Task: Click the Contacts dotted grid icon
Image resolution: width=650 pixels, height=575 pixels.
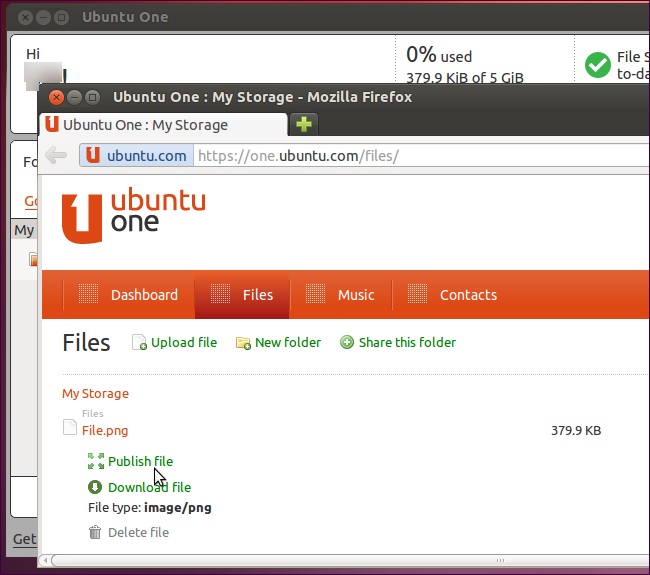Action: (417, 294)
